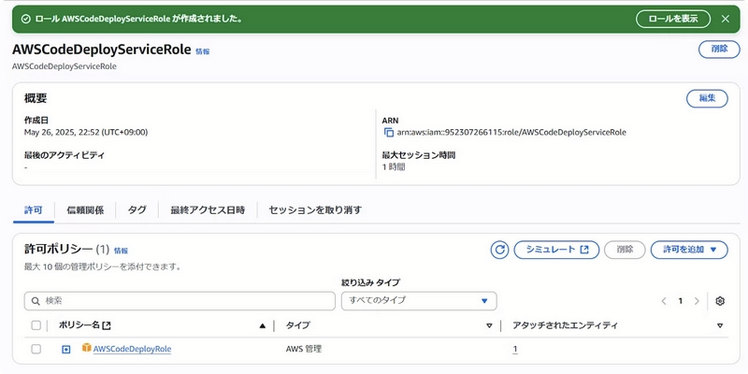Click the success checkmark icon in banner
748x374 pixels.
[x=26, y=19]
